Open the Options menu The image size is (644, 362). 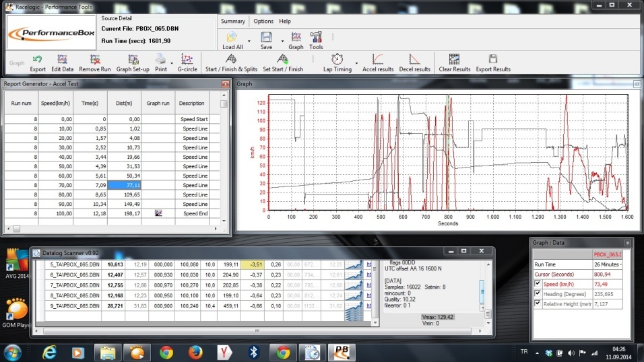pyautogui.click(x=263, y=21)
